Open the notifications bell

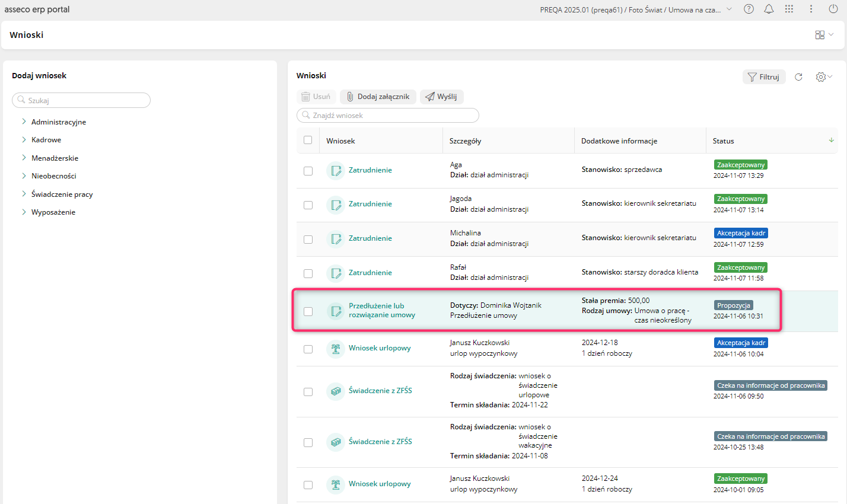click(769, 9)
